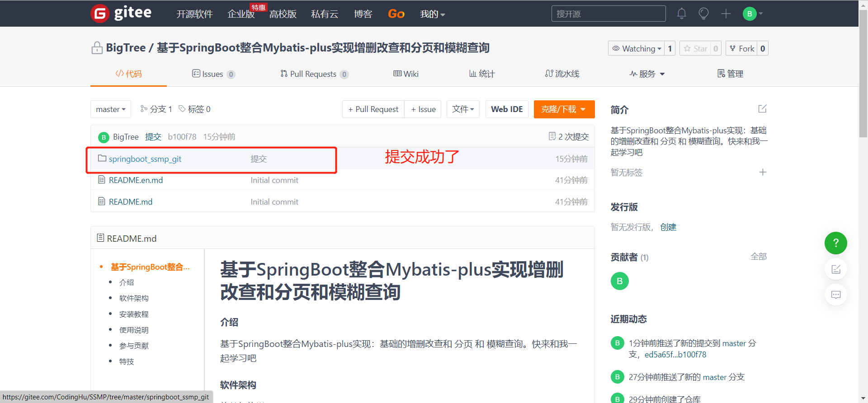Focus the 搜开源 search field
The width and height of the screenshot is (868, 403).
pyautogui.click(x=609, y=14)
